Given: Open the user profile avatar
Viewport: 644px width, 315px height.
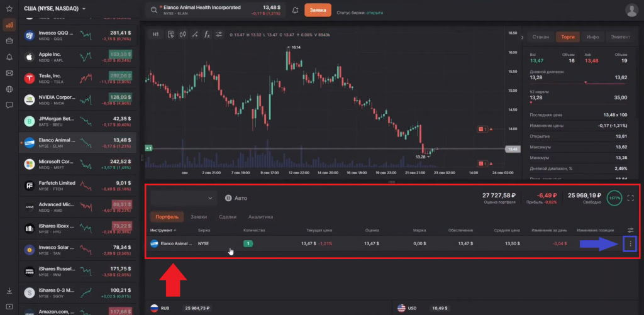Looking at the screenshot, I should [631, 10].
